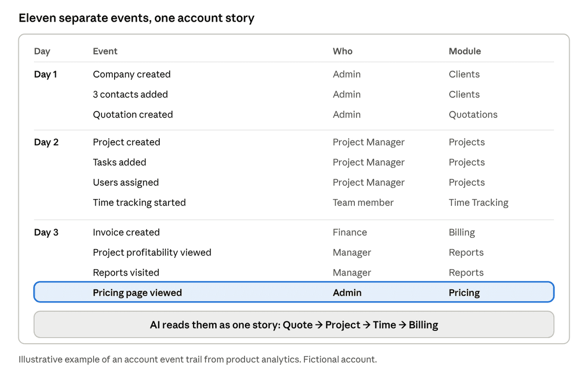588x380 pixels.
Task: Click the "Project profitability viewed" event
Action: [x=152, y=253]
